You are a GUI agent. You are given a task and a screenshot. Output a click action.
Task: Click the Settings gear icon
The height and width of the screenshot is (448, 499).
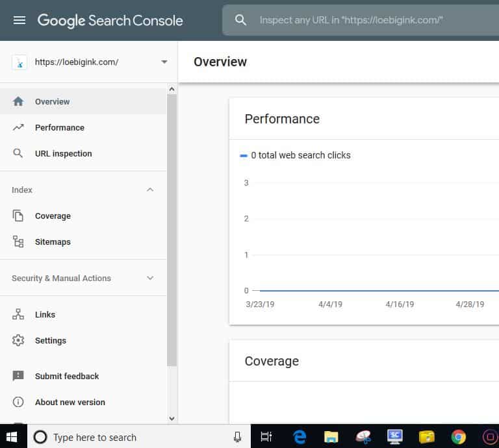point(18,341)
